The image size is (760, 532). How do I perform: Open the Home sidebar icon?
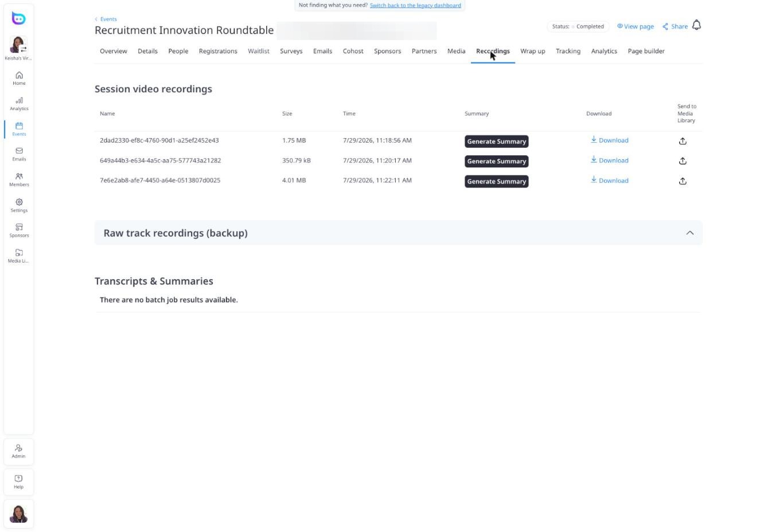19,79
